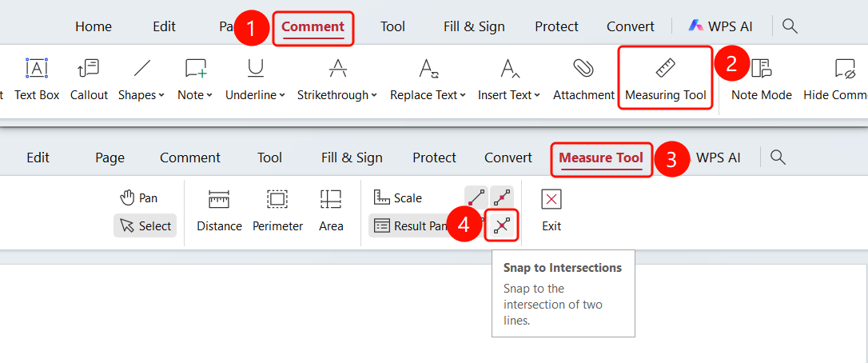Viewport: 868px width, 363px height.
Task: Open the Edit tab next to Home
Action: (x=165, y=26)
